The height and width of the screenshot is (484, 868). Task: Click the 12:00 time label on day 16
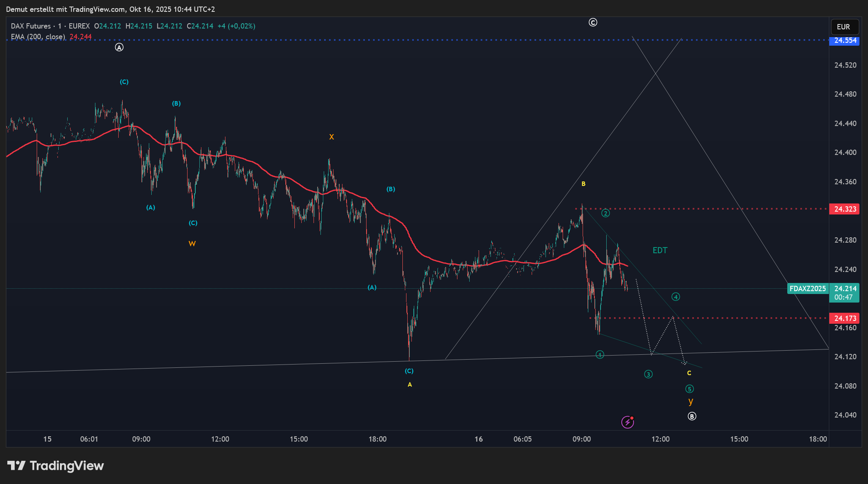[660, 439]
